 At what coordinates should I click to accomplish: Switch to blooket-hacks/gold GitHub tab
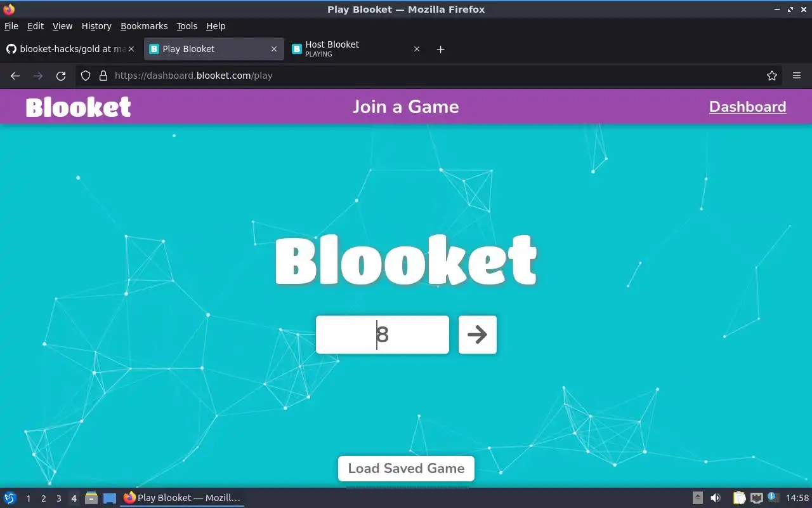pyautogui.click(x=70, y=49)
